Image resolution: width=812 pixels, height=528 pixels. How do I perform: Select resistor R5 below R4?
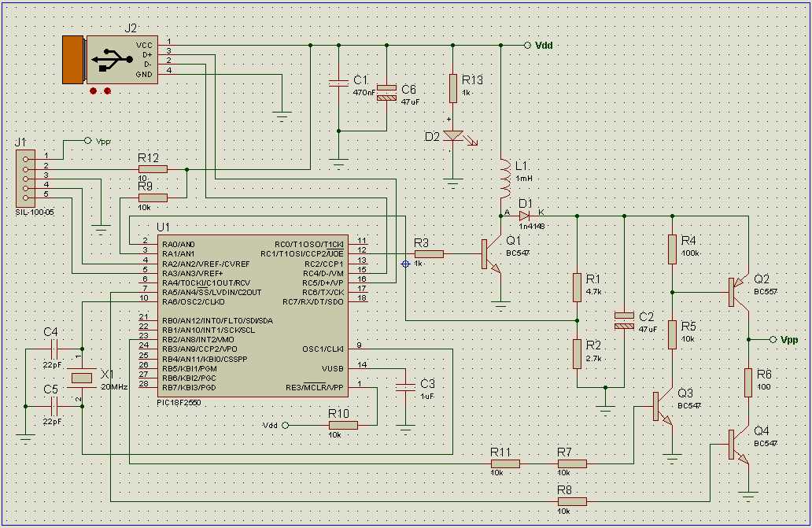[672, 334]
